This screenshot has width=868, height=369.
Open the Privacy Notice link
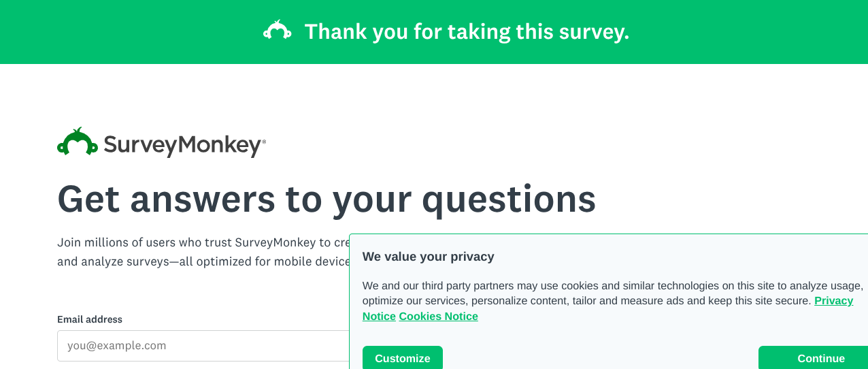tap(833, 301)
